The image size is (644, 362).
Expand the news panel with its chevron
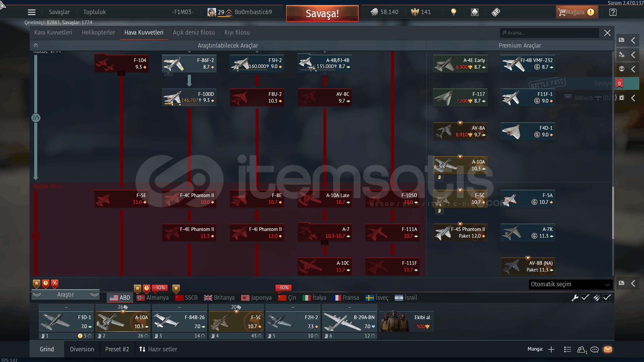pos(633,40)
